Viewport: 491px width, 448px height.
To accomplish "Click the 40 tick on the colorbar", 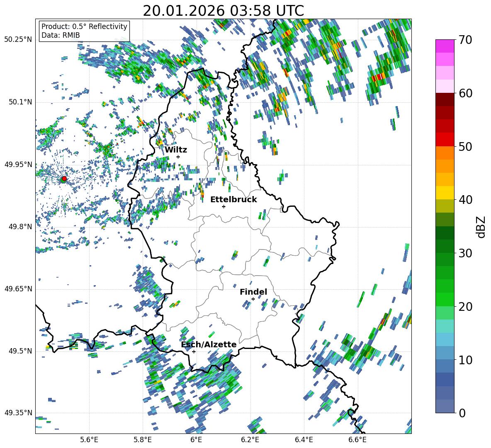I will [x=465, y=200].
